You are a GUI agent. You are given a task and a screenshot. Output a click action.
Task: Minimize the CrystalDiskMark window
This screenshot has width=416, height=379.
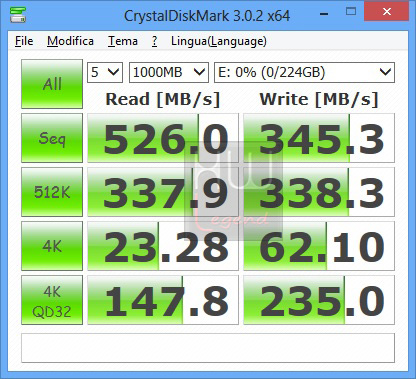pos(324,14)
